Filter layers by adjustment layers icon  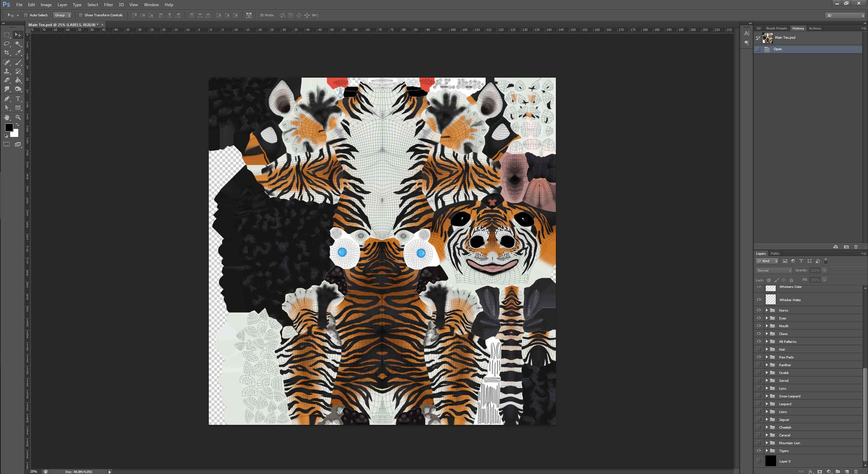click(793, 261)
